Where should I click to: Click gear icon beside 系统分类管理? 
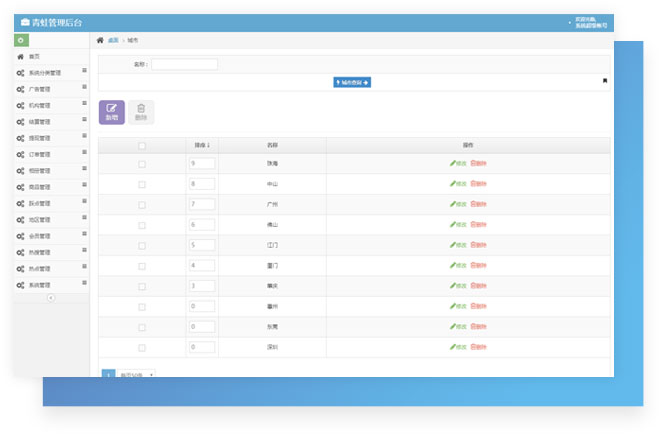[20, 73]
